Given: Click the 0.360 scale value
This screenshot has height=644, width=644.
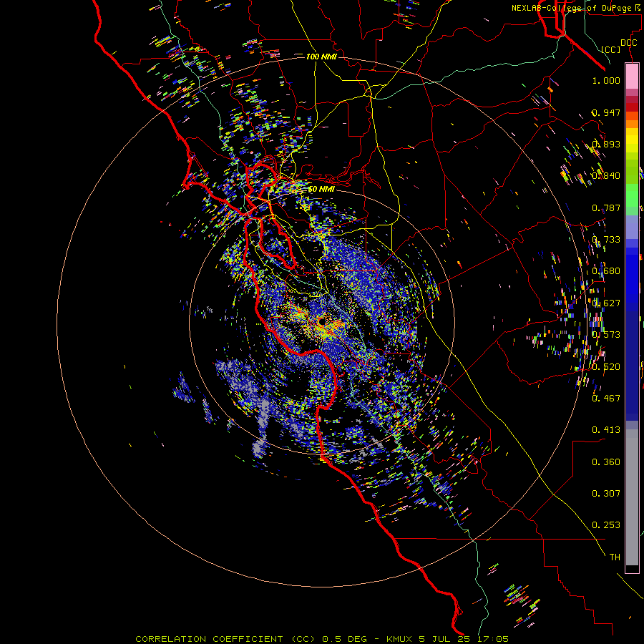Looking at the screenshot, I should pyautogui.click(x=606, y=462).
